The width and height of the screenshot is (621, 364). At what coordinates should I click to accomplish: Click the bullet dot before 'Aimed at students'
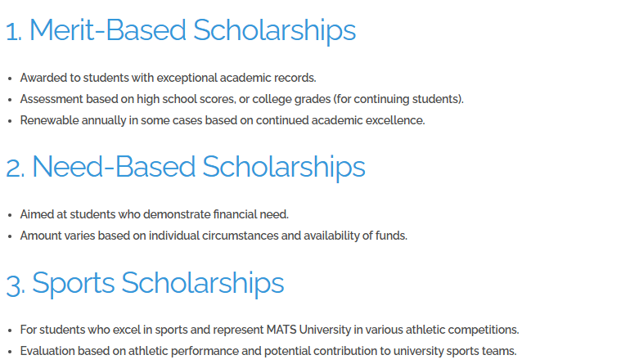click(10, 215)
